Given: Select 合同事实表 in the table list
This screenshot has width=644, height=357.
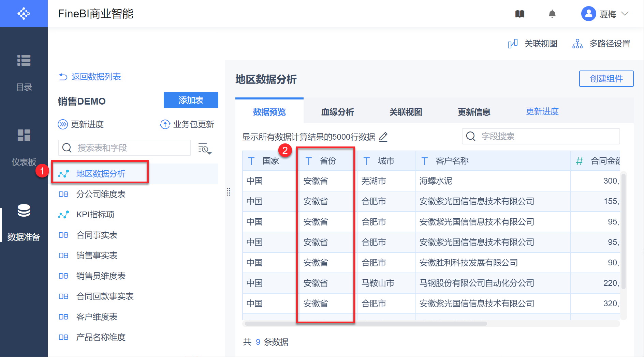Looking at the screenshot, I should [x=135, y=235].
